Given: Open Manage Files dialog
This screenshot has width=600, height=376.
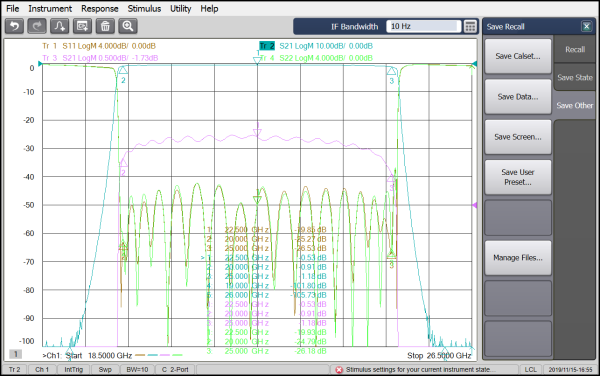Looking at the screenshot, I should click(x=518, y=258).
